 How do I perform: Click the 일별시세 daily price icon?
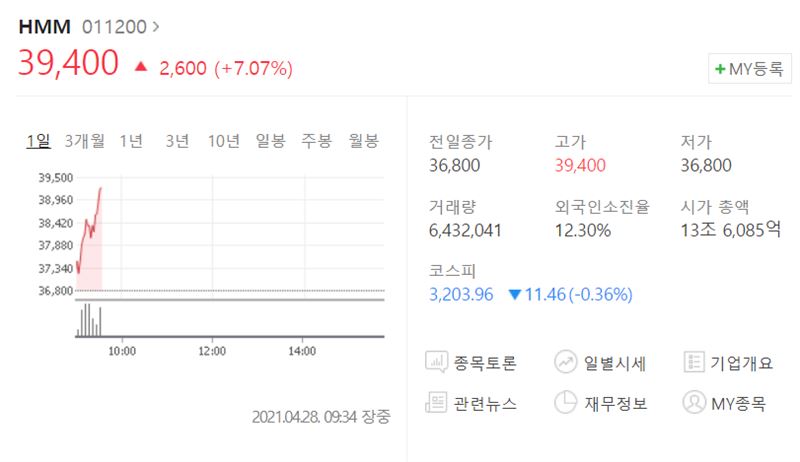point(565,362)
